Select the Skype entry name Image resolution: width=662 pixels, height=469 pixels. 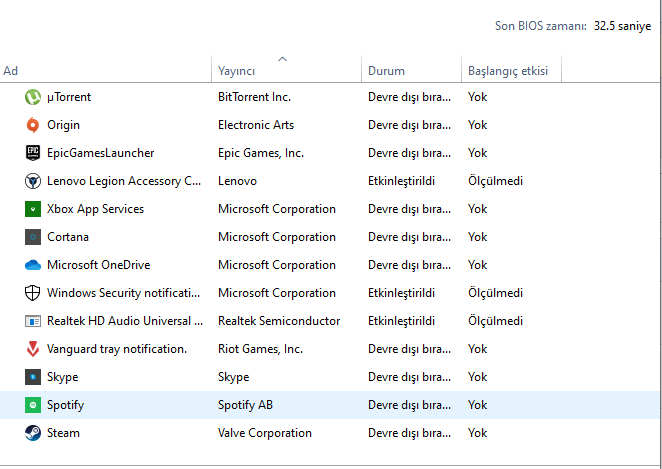tap(62, 377)
